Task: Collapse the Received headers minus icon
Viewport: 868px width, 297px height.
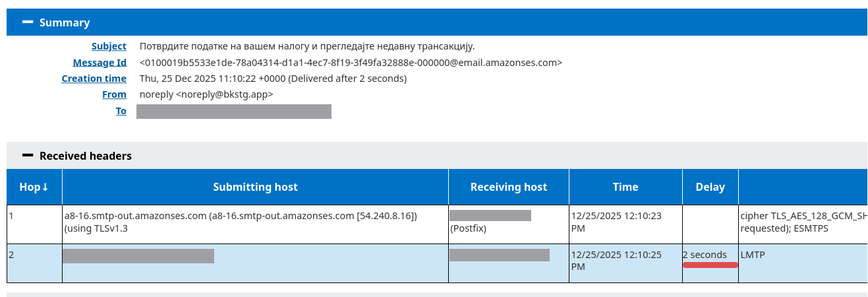Action: click(x=27, y=155)
